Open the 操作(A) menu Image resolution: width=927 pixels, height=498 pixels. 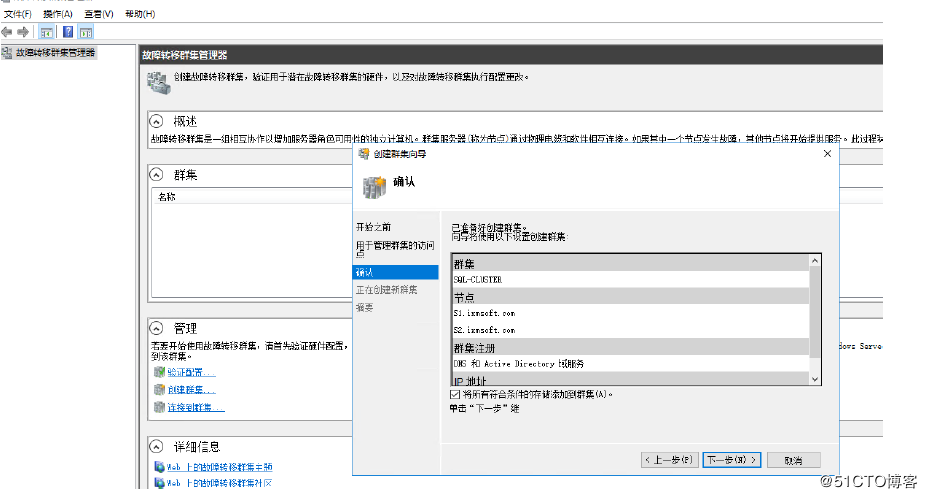click(57, 14)
